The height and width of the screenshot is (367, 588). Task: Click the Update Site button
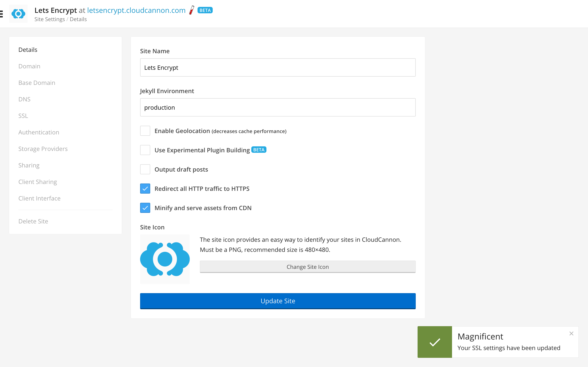point(278,301)
